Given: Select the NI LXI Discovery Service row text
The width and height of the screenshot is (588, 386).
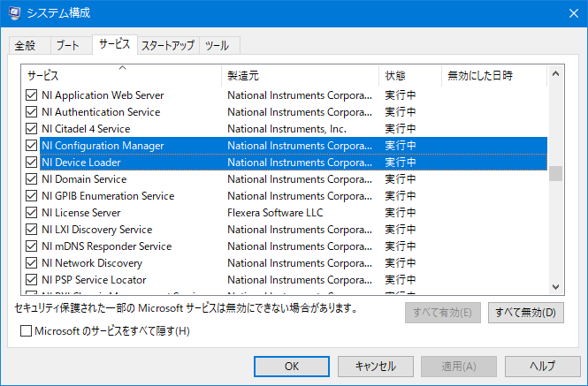Looking at the screenshot, I should pos(96,230).
